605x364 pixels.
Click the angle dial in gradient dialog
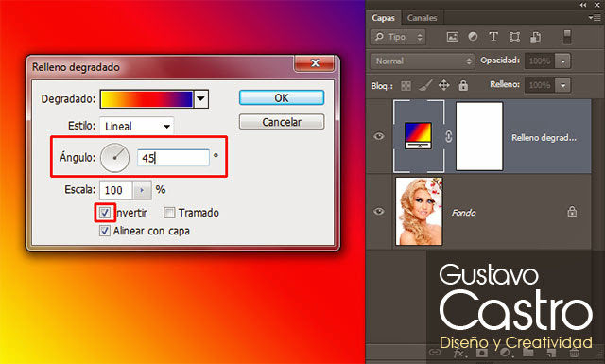pos(114,158)
